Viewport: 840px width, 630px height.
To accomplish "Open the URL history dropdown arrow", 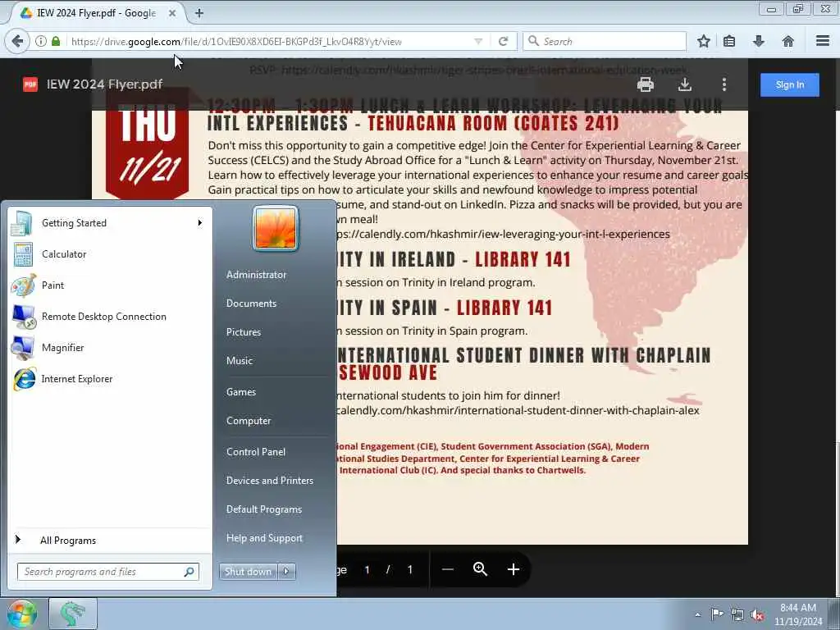I will click(x=478, y=41).
